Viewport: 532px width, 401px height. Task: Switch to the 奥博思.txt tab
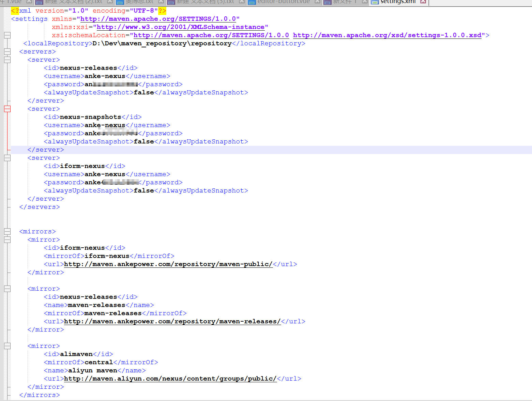[139, 2]
